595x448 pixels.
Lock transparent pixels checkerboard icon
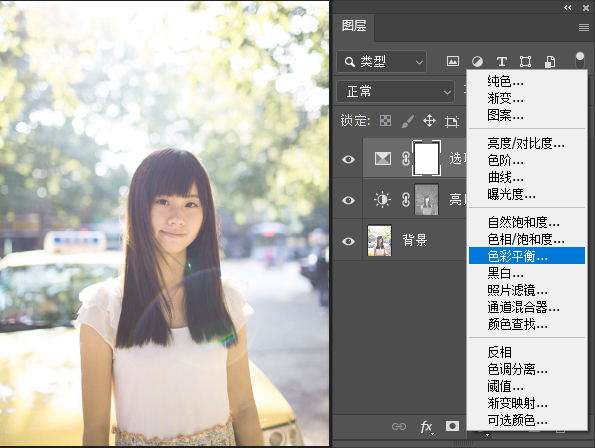coord(385,121)
